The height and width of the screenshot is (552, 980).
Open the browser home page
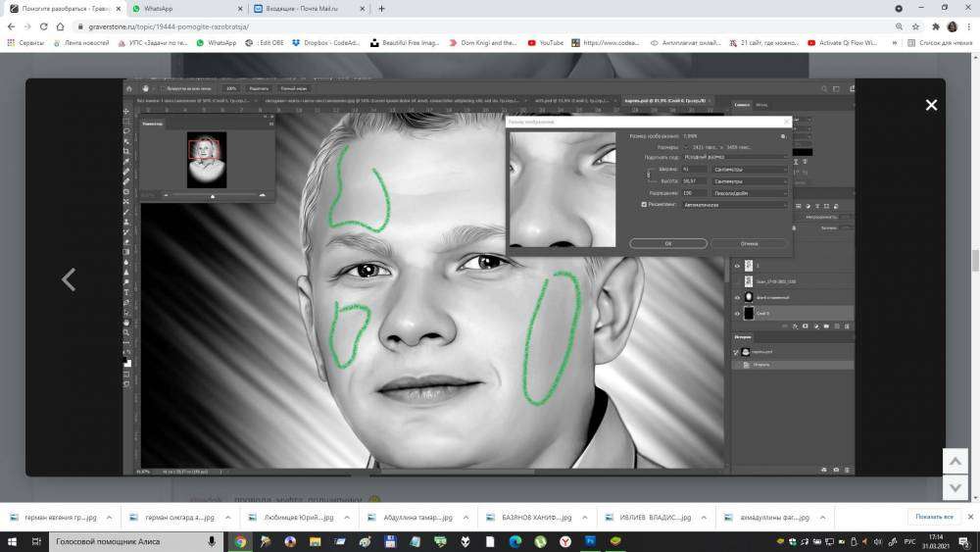coord(60,26)
